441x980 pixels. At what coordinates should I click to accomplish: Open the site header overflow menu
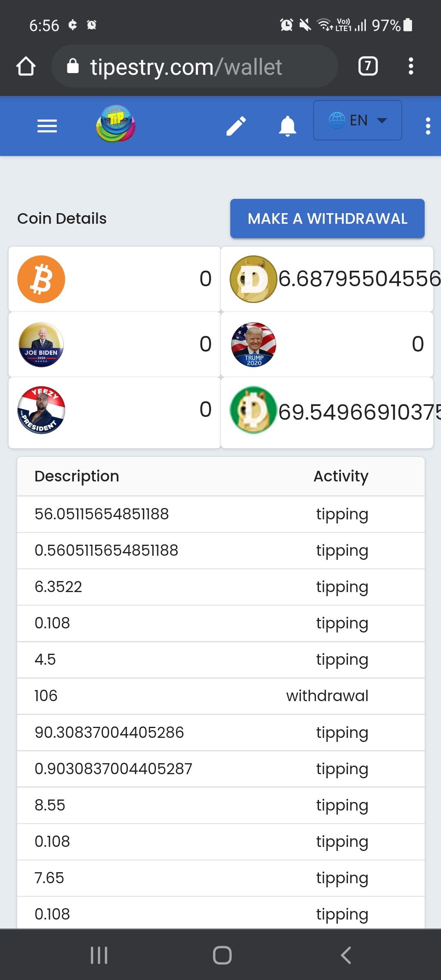coord(428,126)
